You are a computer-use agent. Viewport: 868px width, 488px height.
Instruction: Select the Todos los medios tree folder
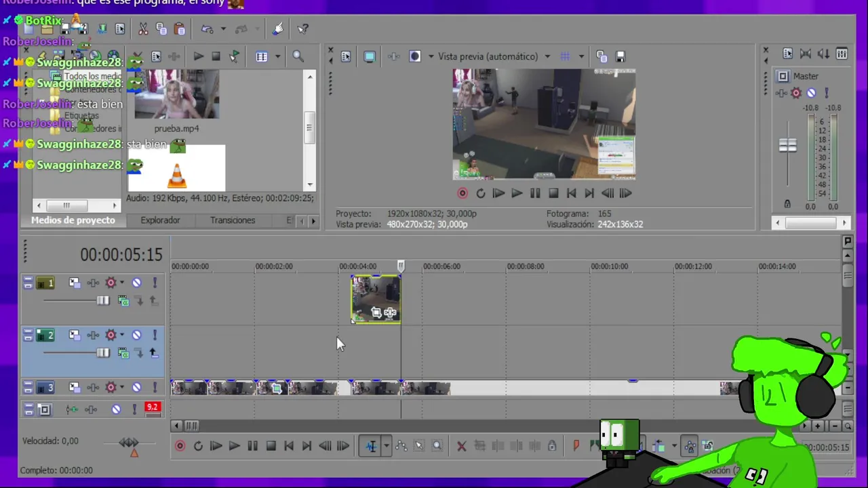(x=92, y=77)
